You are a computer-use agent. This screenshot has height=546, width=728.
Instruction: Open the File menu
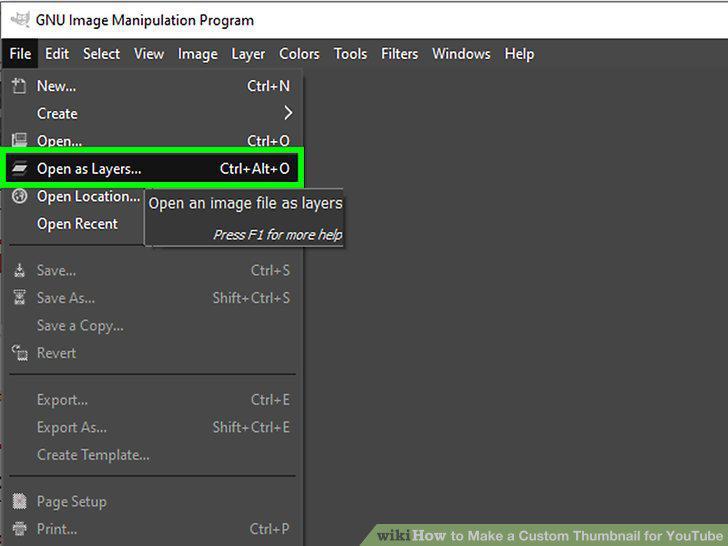[20, 53]
